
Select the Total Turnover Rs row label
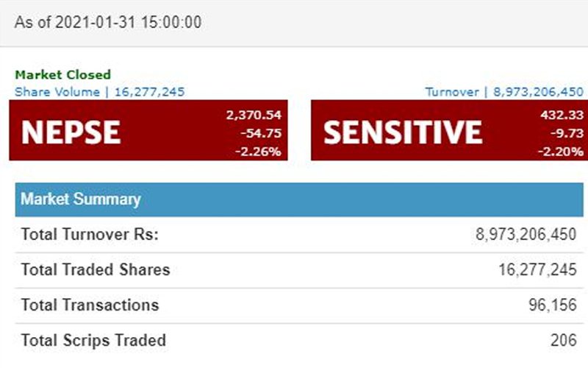pos(90,235)
